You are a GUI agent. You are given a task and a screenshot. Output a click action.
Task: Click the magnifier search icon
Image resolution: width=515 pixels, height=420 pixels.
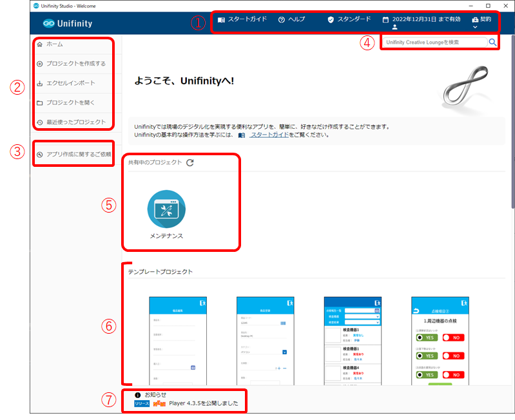(492, 43)
